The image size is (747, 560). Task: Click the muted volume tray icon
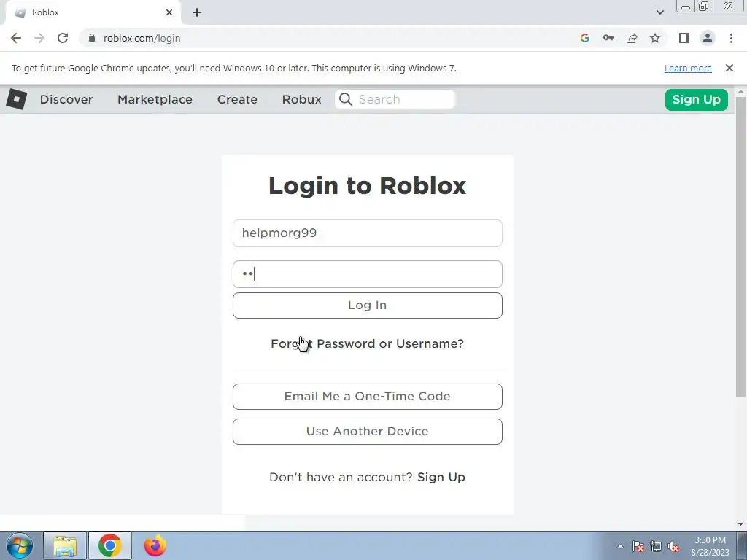[673, 546]
